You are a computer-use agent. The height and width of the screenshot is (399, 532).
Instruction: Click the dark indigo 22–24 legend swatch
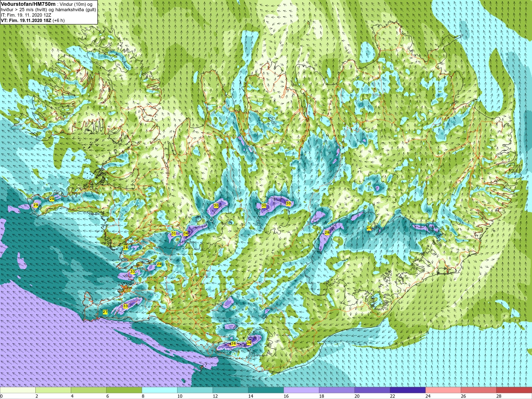408,390
